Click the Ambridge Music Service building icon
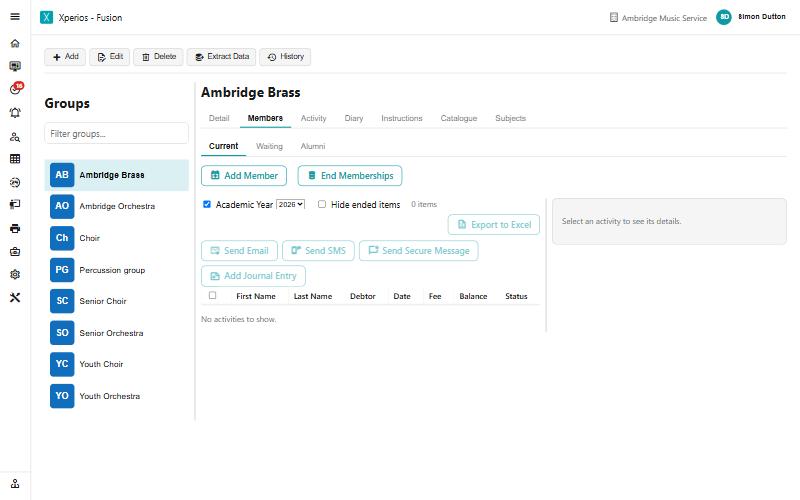Viewport: 800px width, 500px height. tap(614, 18)
